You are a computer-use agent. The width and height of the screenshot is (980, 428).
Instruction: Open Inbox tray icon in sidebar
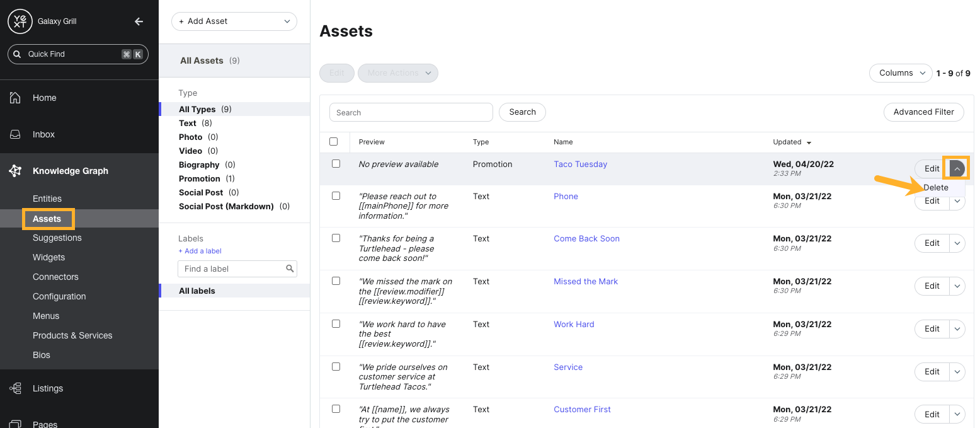(16, 134)
